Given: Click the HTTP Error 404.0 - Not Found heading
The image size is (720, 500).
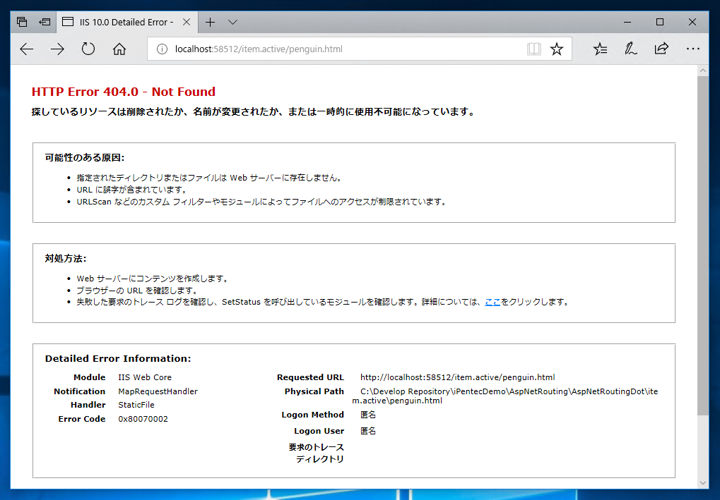Looking at the screenshot, I should (124, 92).
